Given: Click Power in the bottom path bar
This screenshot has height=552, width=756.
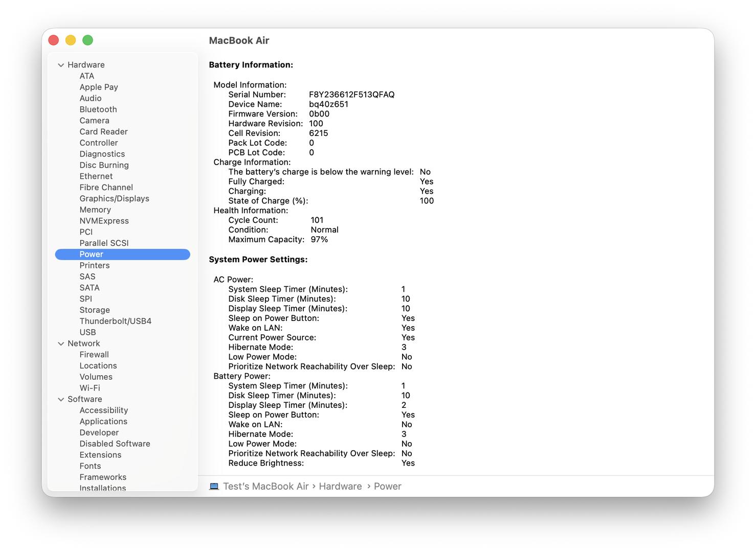Looking at the screenshot, I should coord(387,487).
